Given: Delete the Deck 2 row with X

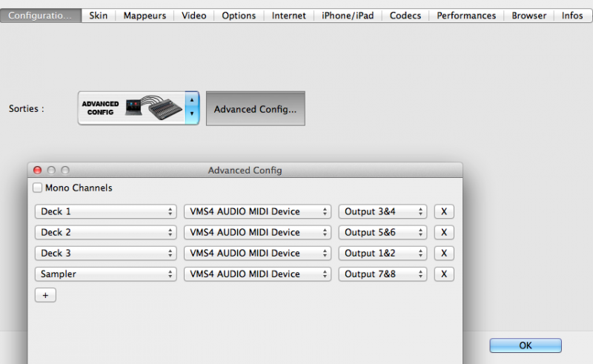Looking at the screenshot, I should click(443, 232).
